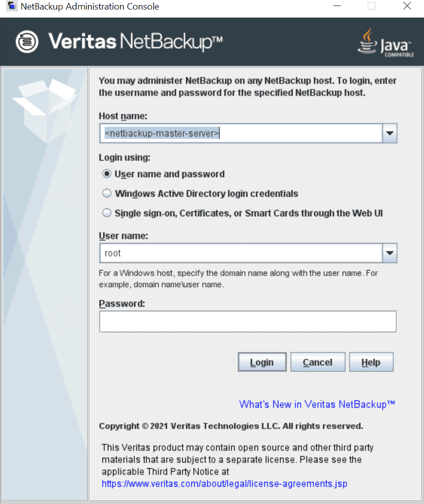Click the maximize window button
The width and height of the screenshot is (424, 504).
[x=371, y=6]
